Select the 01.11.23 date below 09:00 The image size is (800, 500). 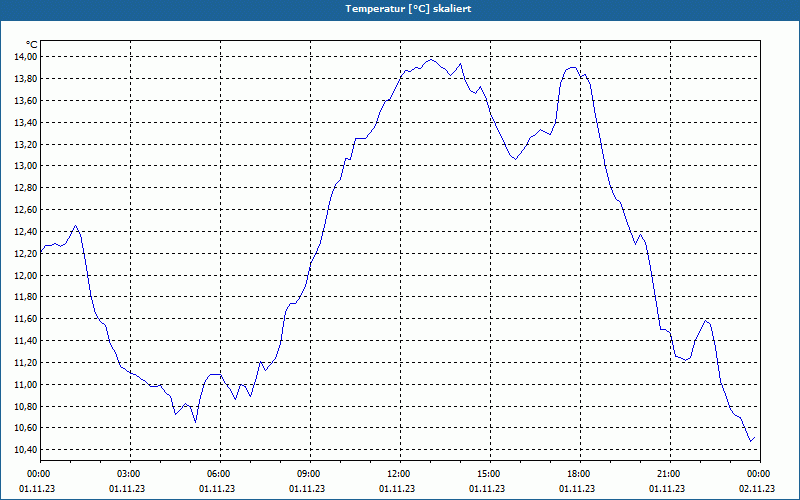coord(307,489)
